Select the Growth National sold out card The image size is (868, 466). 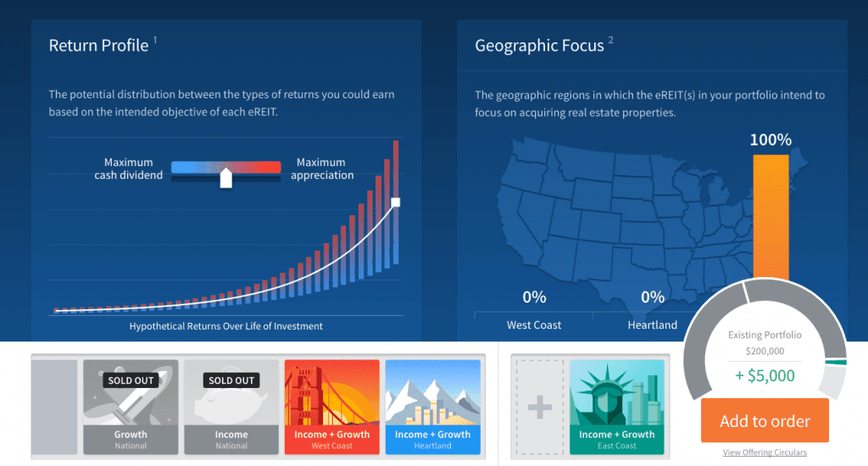pos(131,407)
